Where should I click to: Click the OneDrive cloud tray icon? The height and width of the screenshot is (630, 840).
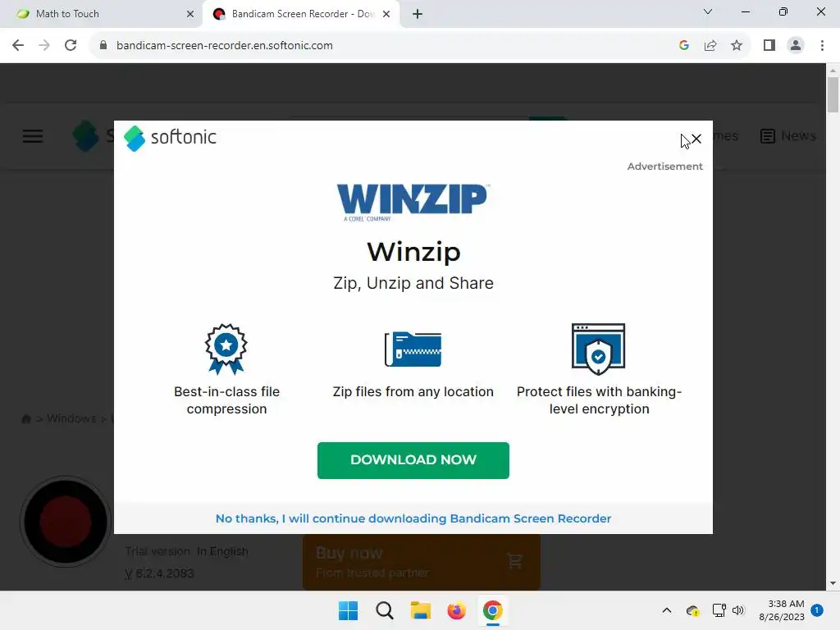(x=692, y=610)
